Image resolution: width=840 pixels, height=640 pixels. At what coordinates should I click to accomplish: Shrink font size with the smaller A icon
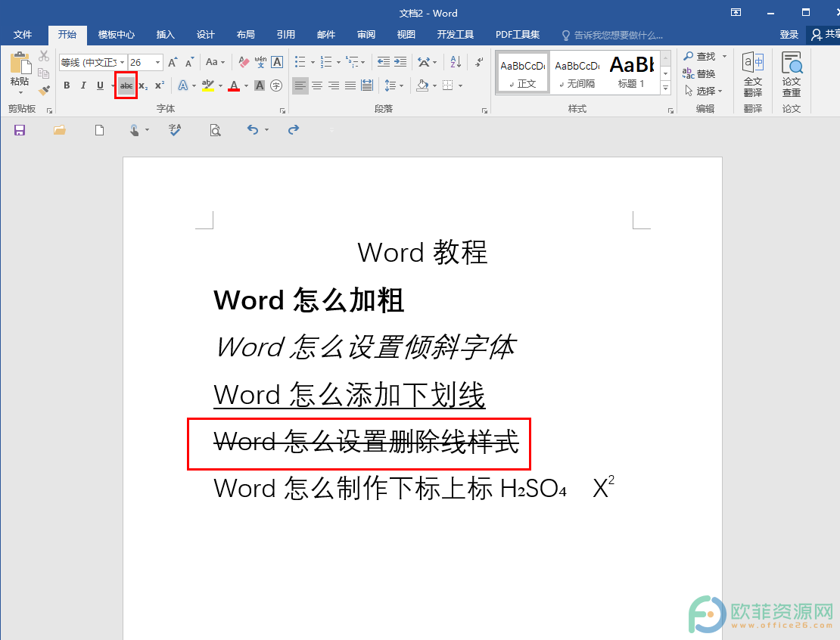[x=190, y=62]
